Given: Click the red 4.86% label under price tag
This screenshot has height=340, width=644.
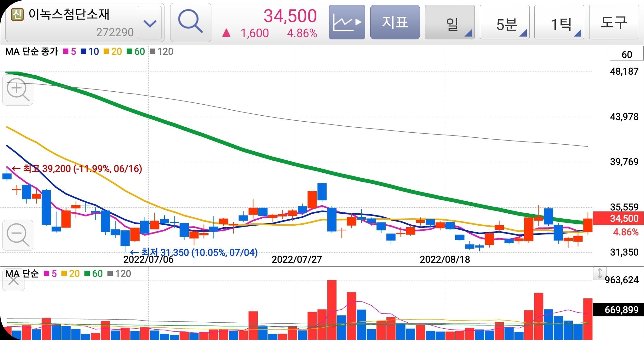Looking at the screenshot, I should click(626, 233).
